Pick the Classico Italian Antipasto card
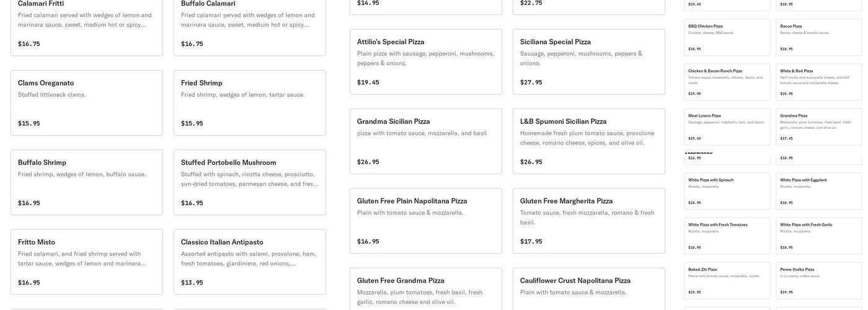 pyautogui.click(x=249, y=262)
